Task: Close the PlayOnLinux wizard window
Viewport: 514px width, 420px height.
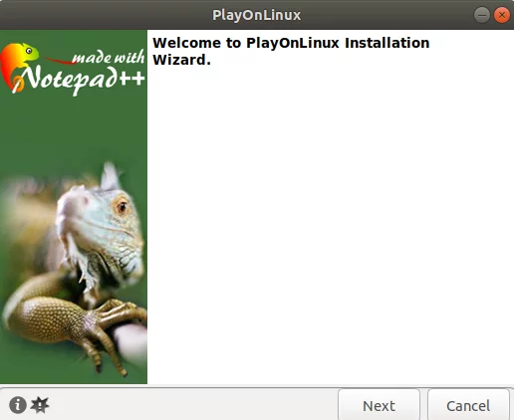Action: [x=502, y=15]
